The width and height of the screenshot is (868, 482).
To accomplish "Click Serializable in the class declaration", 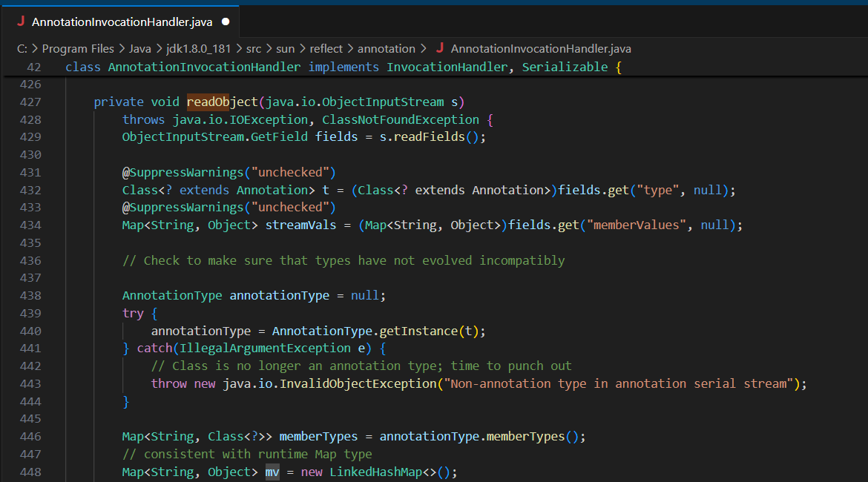I will coord(565,67).
